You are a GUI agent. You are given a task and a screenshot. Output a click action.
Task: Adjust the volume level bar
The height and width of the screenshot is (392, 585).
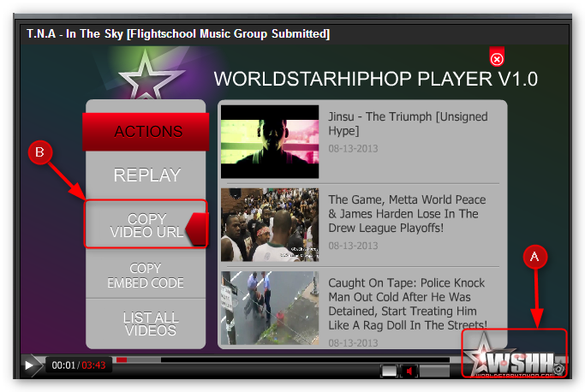click(434, 371)
